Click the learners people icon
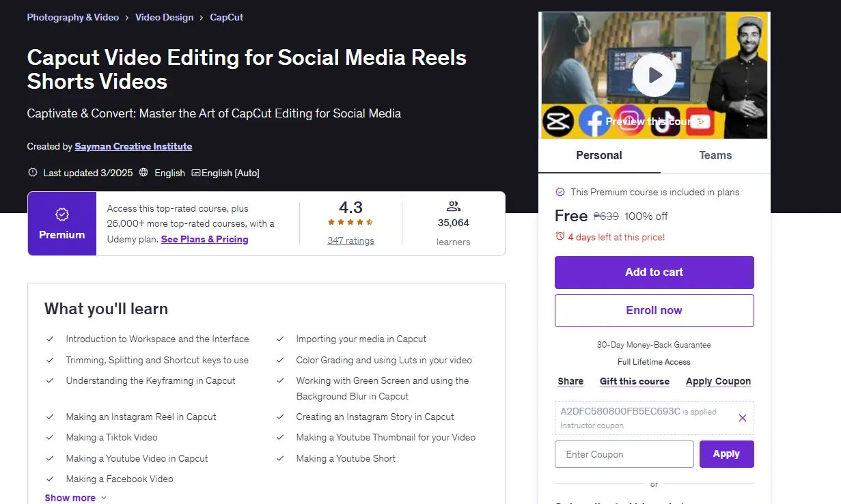Viewport: 841px width, 504px height. pyautogui.click(x=453, y=206)
